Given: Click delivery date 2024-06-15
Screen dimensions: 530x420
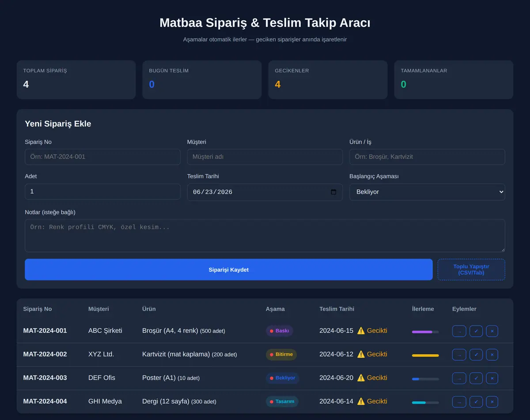Looking at the screenshot, I should 336,330.
